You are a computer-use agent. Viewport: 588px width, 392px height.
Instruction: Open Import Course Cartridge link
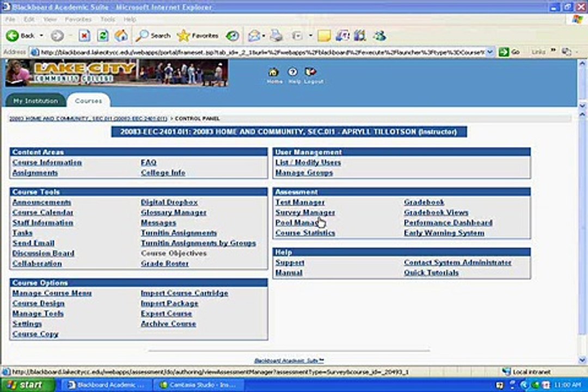coord(185,293)
